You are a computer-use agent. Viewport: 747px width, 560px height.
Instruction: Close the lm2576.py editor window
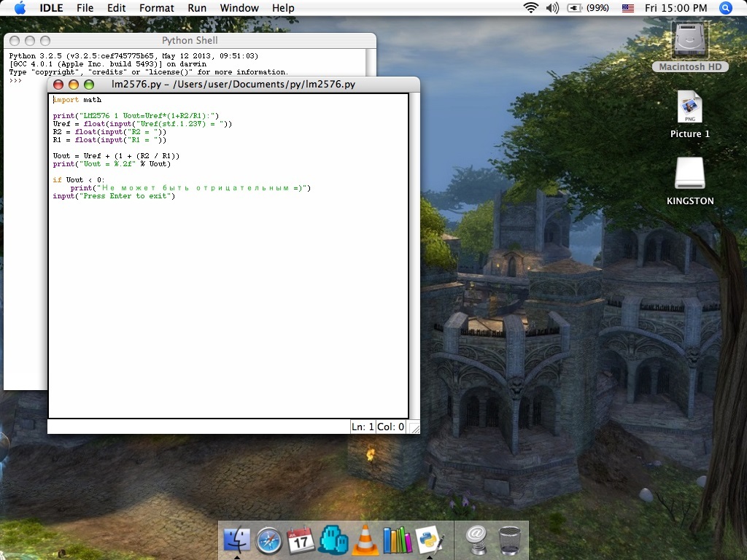[x=58, y=85]
